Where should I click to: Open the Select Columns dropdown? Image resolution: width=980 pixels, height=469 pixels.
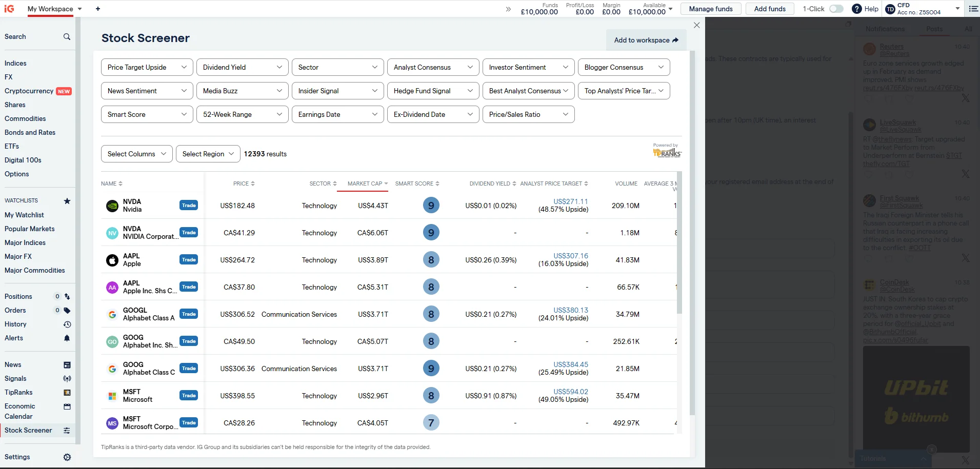(136, 153)
